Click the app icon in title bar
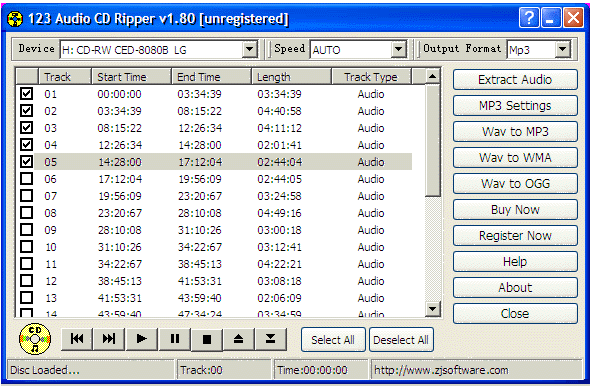 click(x=15, y=19)
